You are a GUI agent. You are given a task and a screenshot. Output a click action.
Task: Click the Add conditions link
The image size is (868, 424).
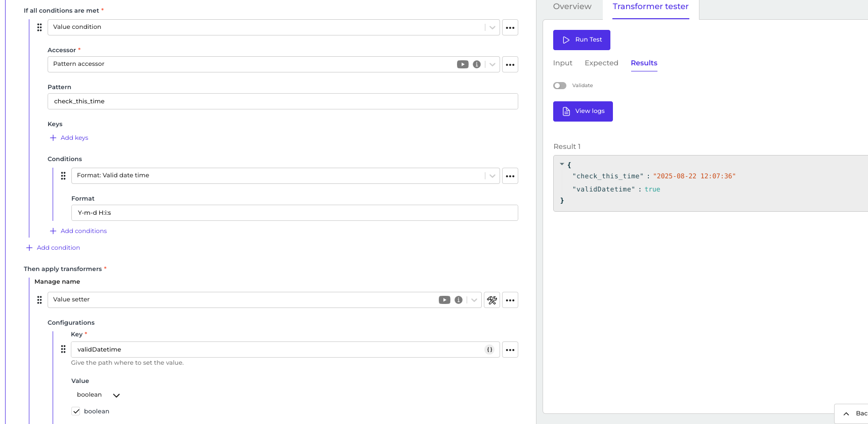(x=84, y=231)
